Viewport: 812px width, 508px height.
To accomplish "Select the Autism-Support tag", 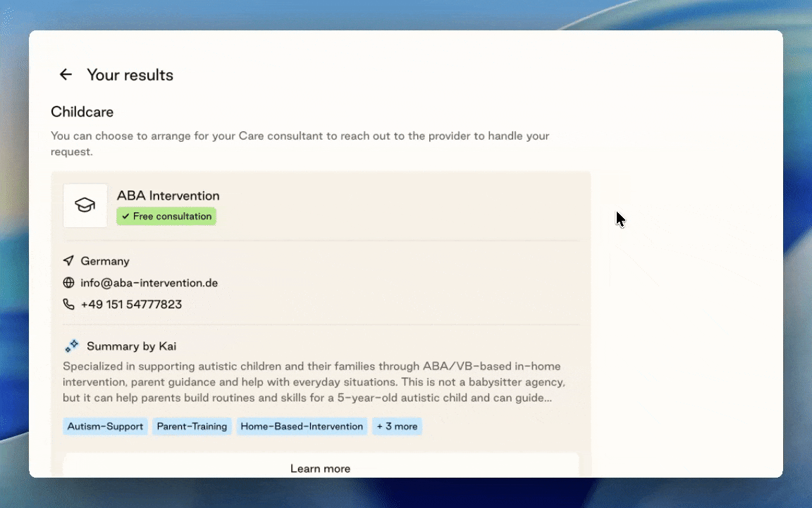I will [105, 426].
